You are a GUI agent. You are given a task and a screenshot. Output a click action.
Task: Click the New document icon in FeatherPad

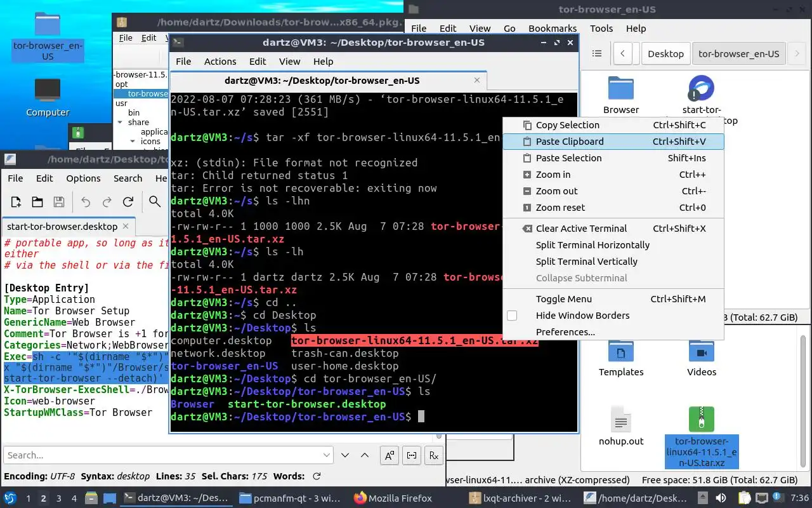(x=16, y=202)
